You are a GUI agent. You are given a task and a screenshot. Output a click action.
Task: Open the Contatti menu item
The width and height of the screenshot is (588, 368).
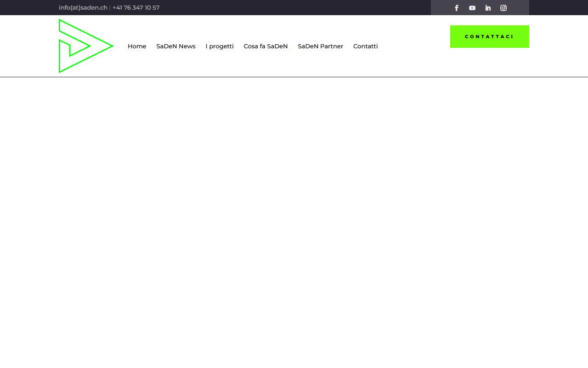[365, 46]
